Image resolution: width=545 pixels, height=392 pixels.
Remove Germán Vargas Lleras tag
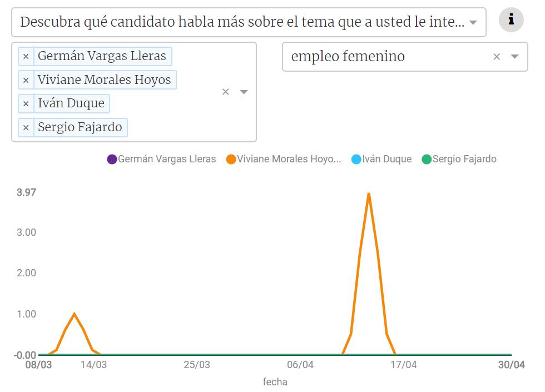(x=26, y=57)
